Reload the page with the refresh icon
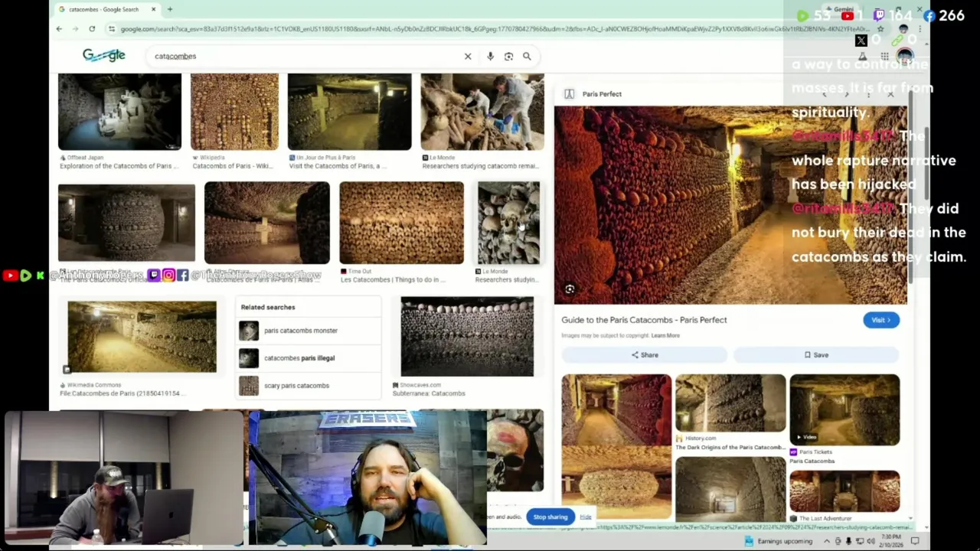This screenshot has width=980, height=551. tap(92, 29)
